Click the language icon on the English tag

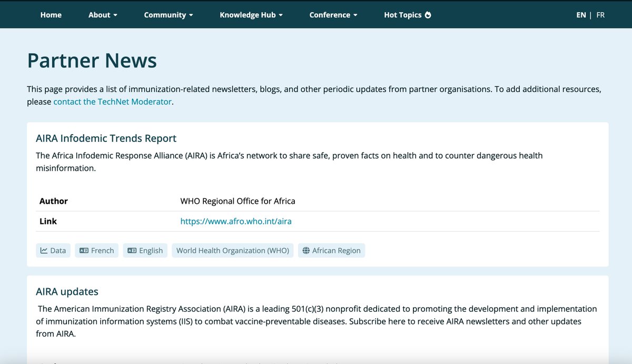(x=132, y=251)
